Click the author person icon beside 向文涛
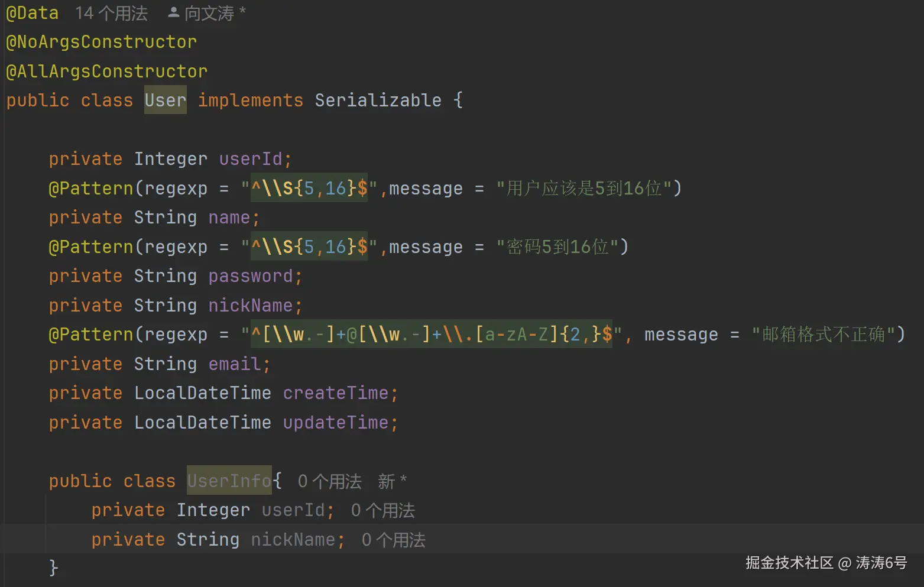Screen dimensions: 924x587 (x=173, y=12)
